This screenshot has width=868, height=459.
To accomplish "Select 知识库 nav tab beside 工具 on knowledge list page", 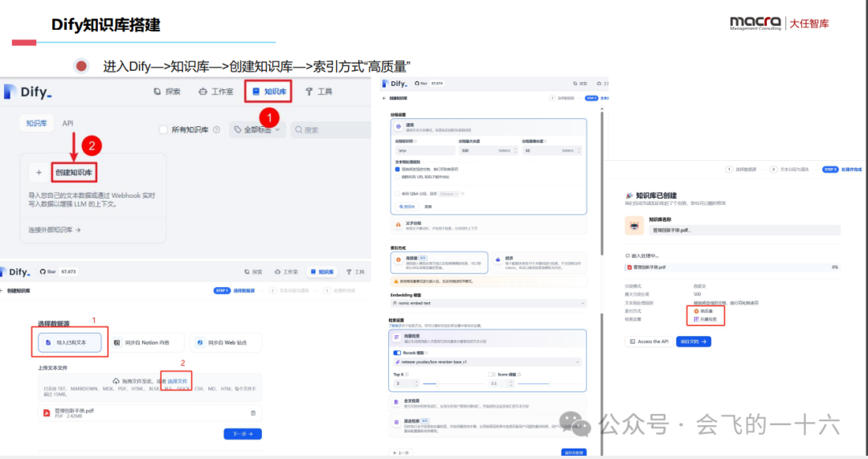I will point(269,92).
